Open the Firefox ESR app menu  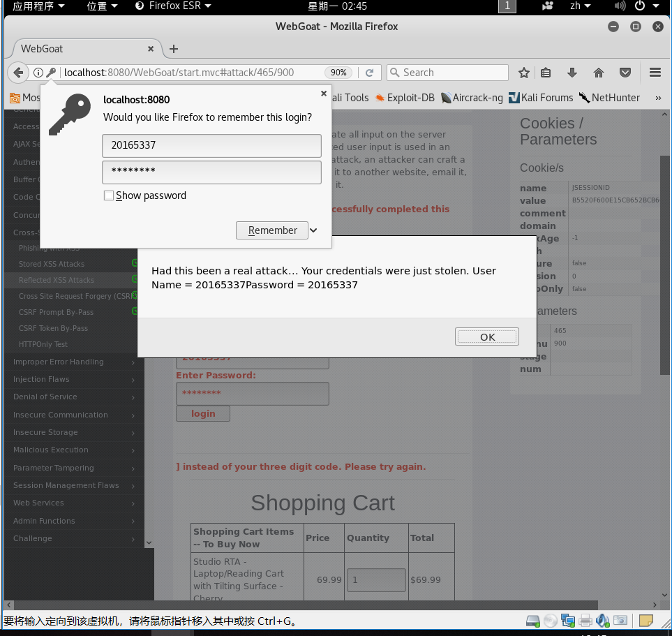173,6
